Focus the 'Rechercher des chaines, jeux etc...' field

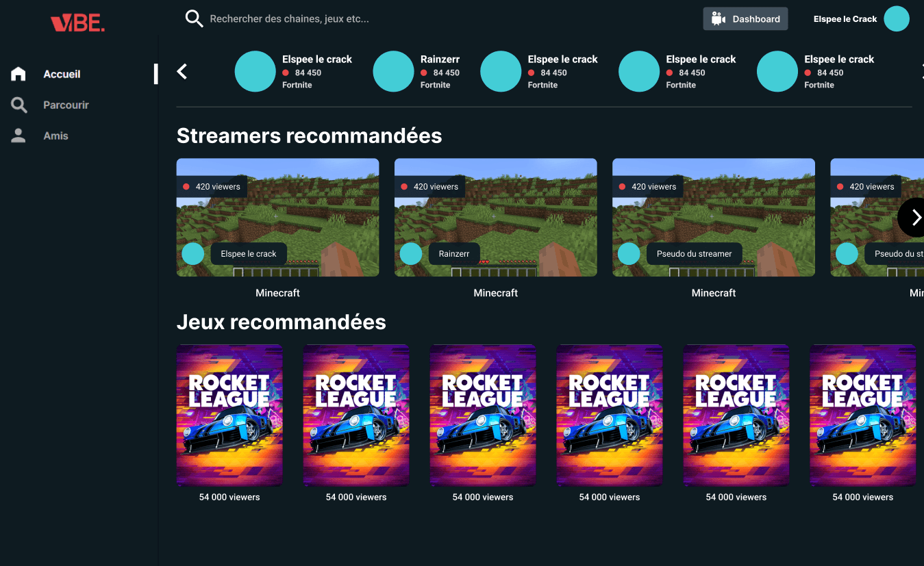(289, 19)
